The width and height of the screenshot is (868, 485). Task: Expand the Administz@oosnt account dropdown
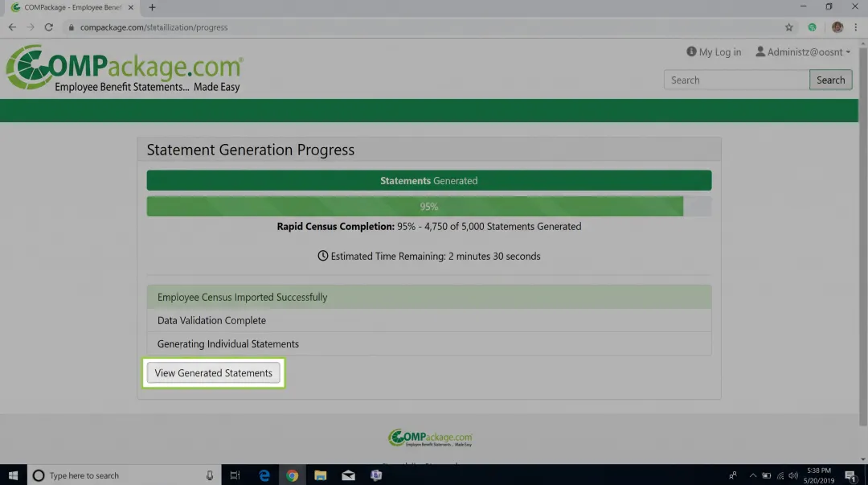click(x=803, y=51)
